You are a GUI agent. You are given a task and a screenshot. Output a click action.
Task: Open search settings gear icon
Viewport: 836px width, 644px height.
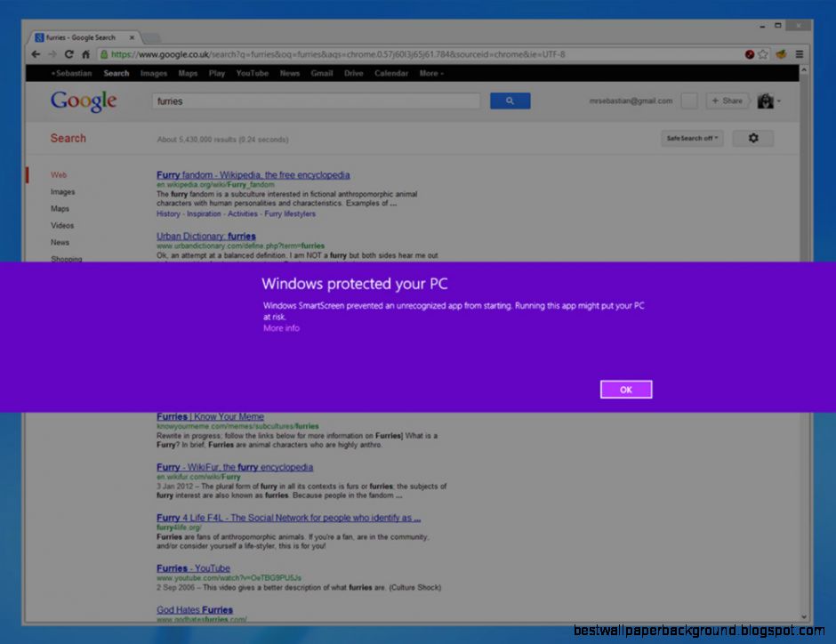(752, 138)
